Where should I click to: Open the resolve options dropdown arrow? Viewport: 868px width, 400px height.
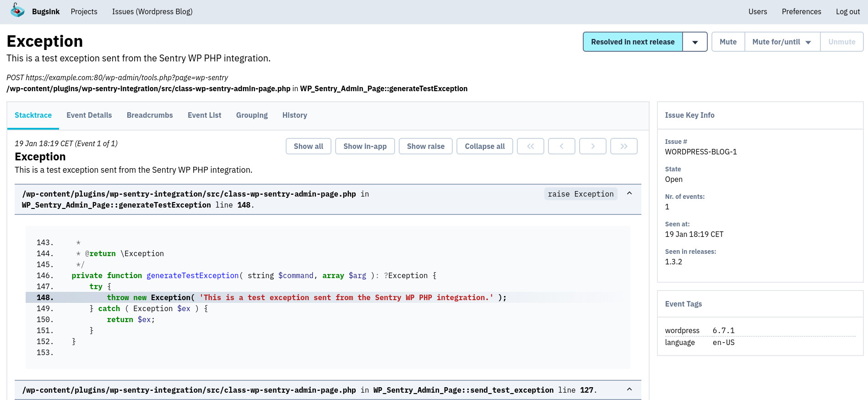coord(694,42)
